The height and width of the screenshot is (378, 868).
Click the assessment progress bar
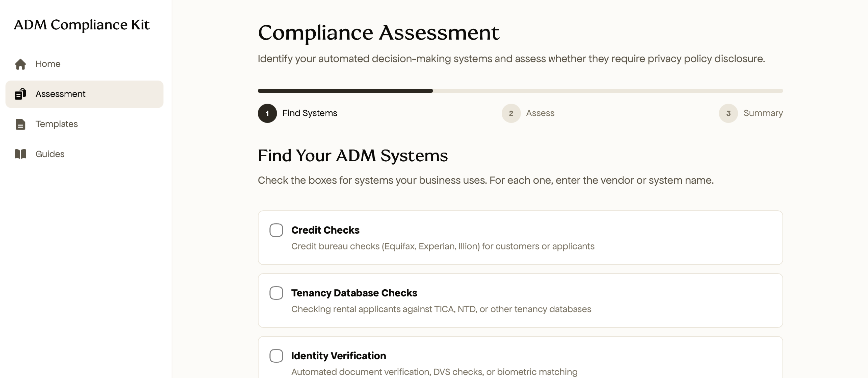click(x=520, y=91)
